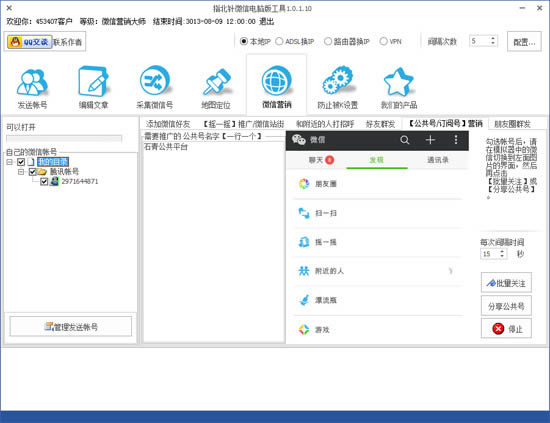
Task: Click the 配置... button
Action: 524,42
